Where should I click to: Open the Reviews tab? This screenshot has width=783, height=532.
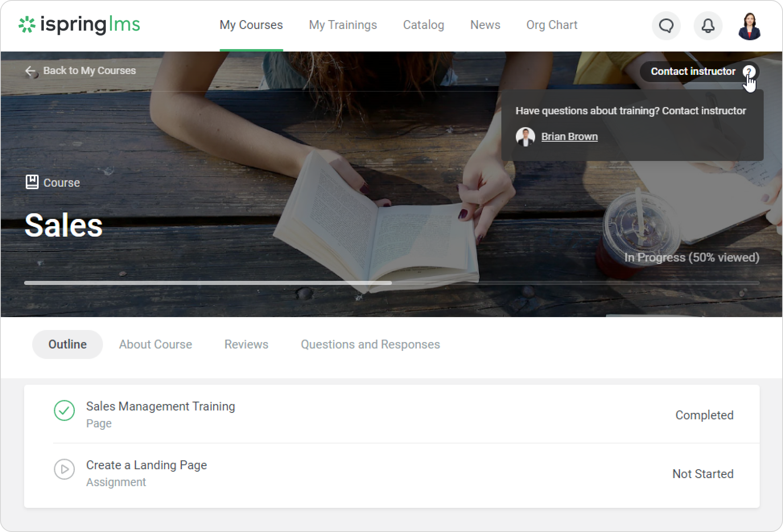pos(246,344)
